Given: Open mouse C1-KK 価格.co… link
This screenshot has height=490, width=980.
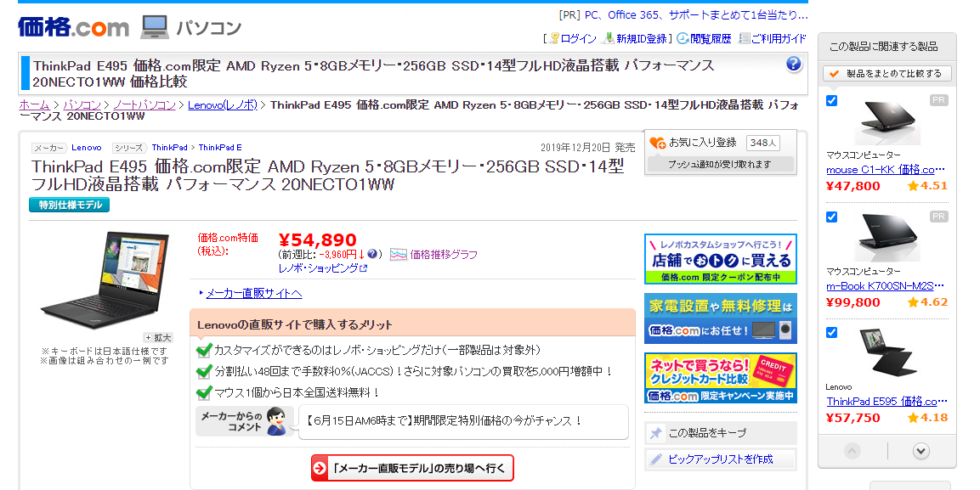Looking at the screenshot, I should (886, 170).
